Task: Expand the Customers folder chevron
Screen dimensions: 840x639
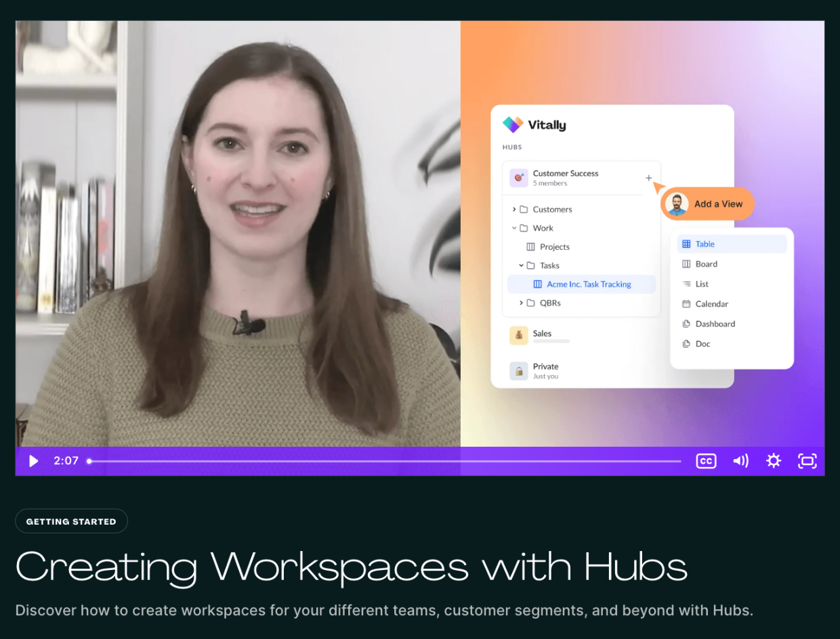Action: click(x=514, y=209)
